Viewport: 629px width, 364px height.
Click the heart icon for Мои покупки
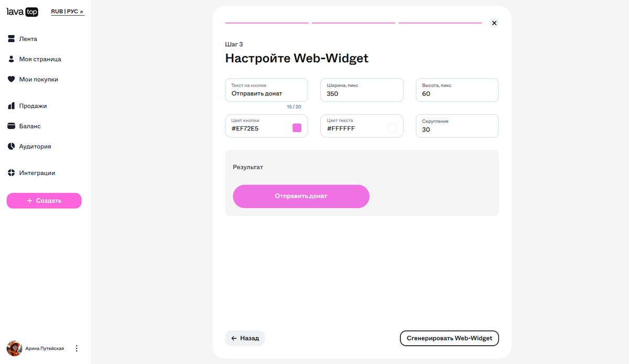[12, 80]
